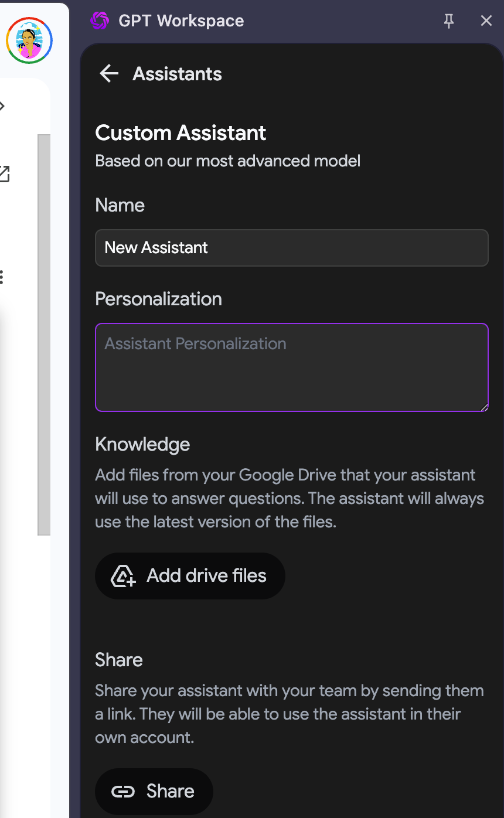Click the "GPT Workspace" panel title text

(181, 21)
